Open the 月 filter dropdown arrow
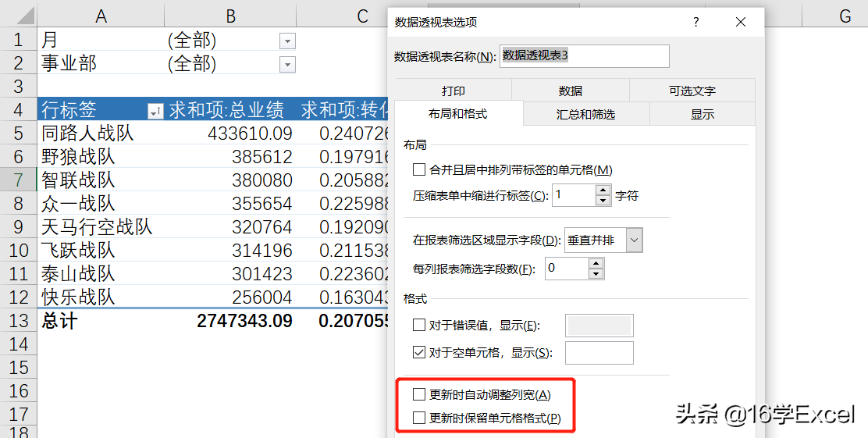Image resolution: width=868 pixels, height=438 pixels. pyautogui.click(x=287, y=41)
